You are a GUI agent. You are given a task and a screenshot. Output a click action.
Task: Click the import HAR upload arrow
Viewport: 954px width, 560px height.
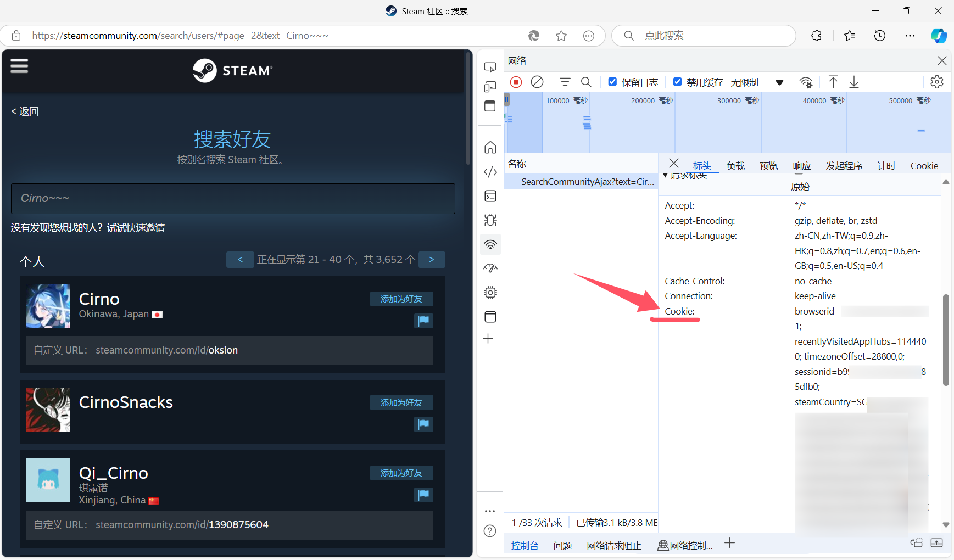(x=833, y=82)
